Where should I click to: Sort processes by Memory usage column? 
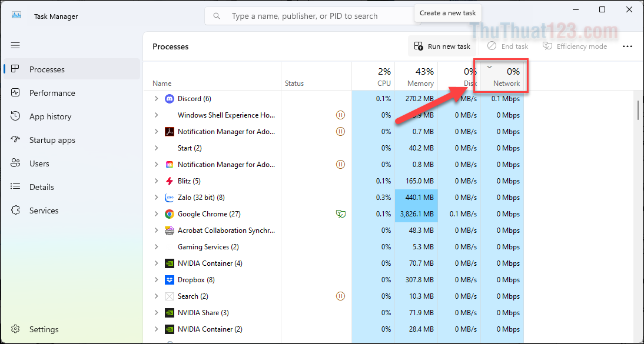416,76
